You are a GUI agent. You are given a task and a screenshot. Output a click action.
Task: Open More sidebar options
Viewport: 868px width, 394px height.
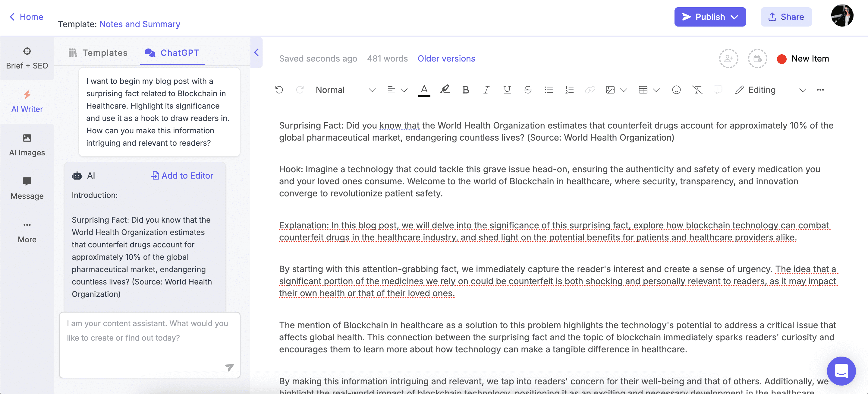[27, 232]
